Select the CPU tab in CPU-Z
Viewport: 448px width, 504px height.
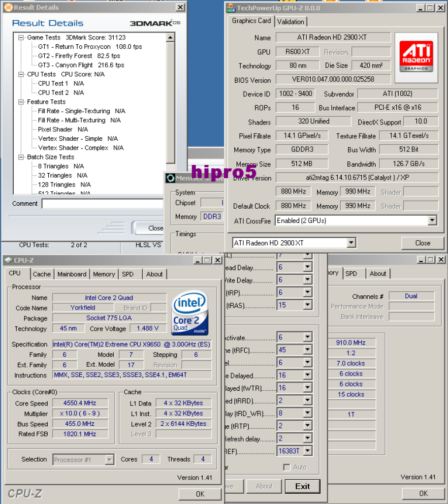tap(14, 273)
